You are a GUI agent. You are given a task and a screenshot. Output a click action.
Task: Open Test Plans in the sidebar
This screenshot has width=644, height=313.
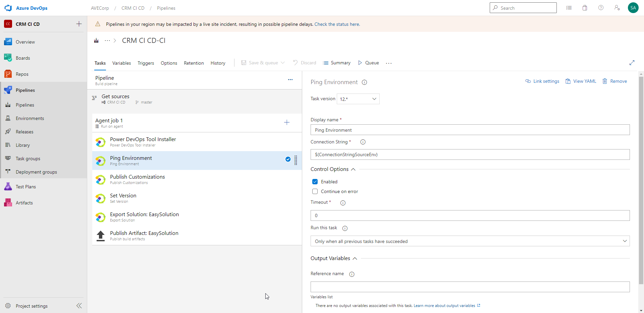coord(26,187)
